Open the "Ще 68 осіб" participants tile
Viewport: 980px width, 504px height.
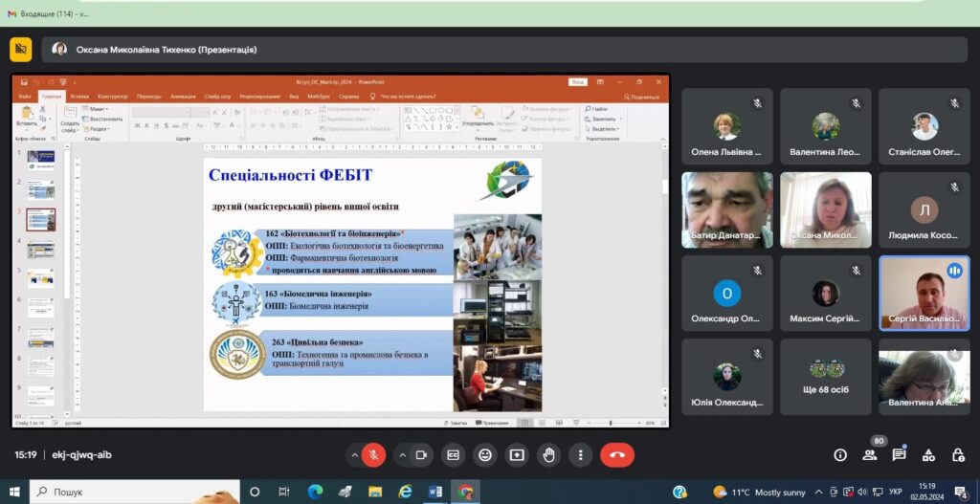(825, 376)
